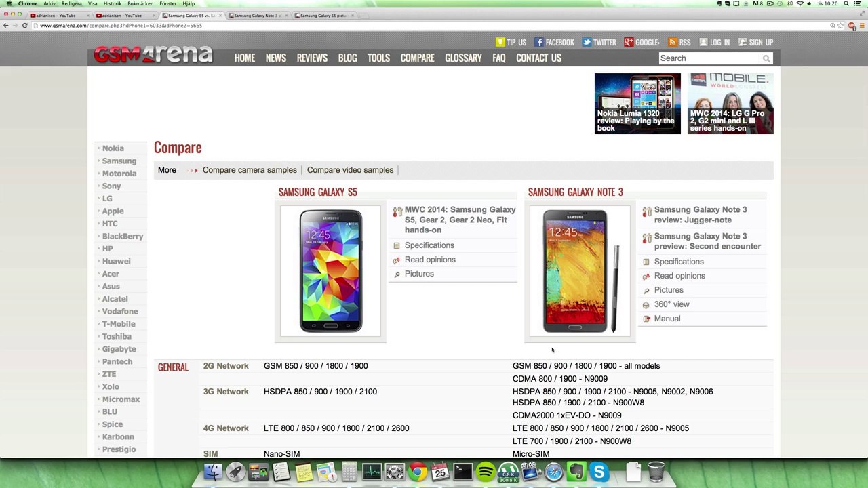Open Spotify from the dock
Image resolution: width=868 pixels, height=488 pixels.
[486, 472]
